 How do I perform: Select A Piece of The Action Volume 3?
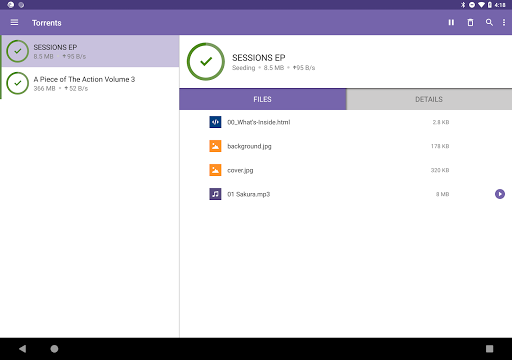(90, 83)
